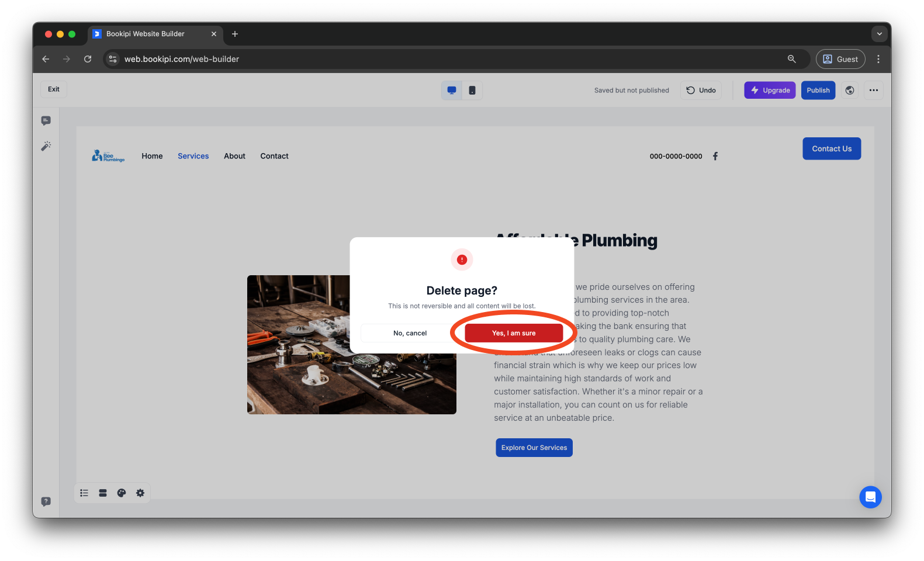Open the pages list icon
Image resolution: width=924 pixels, height=561 pixels.
[x=84, y=493]
